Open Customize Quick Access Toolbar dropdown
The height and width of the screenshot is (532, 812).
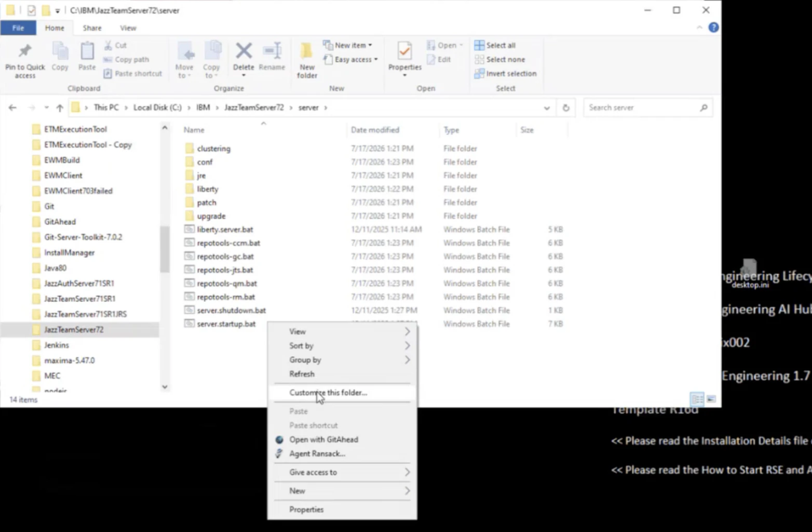[x=57, y=10]
